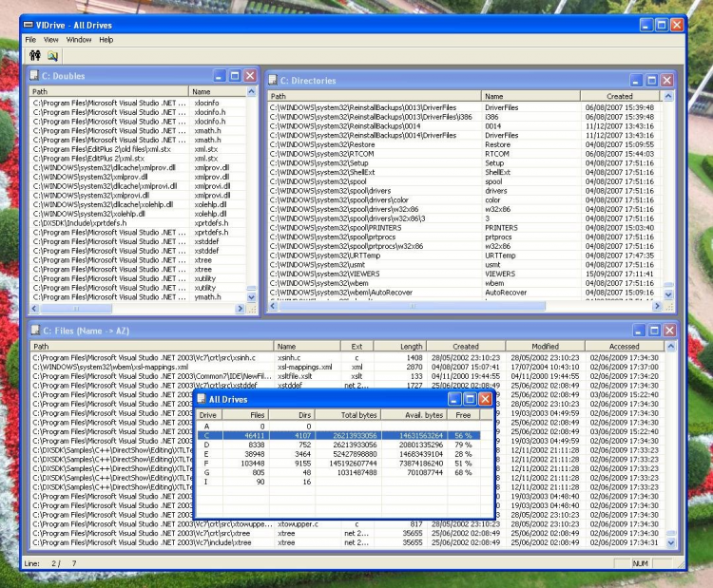Sort drives by the Free column header
713x588 pixels.
pyautogui.click(x=463, y=415)
